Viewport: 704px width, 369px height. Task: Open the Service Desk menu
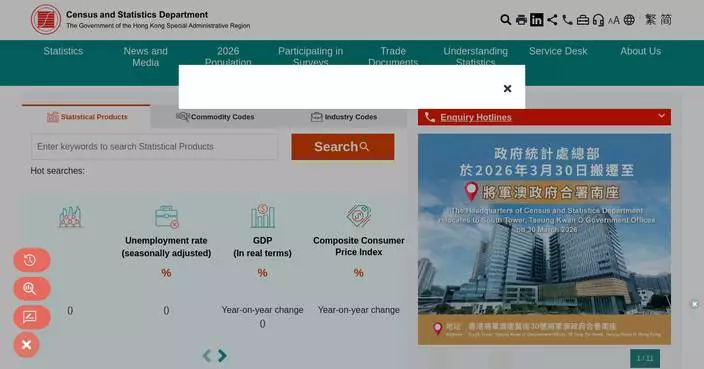pos(558,51)
